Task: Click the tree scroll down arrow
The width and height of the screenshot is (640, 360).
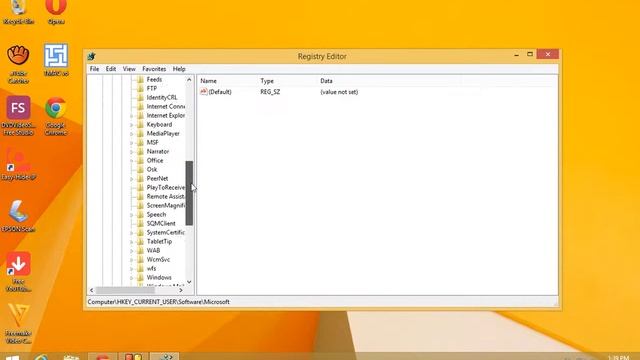Action: click(189, 282)
